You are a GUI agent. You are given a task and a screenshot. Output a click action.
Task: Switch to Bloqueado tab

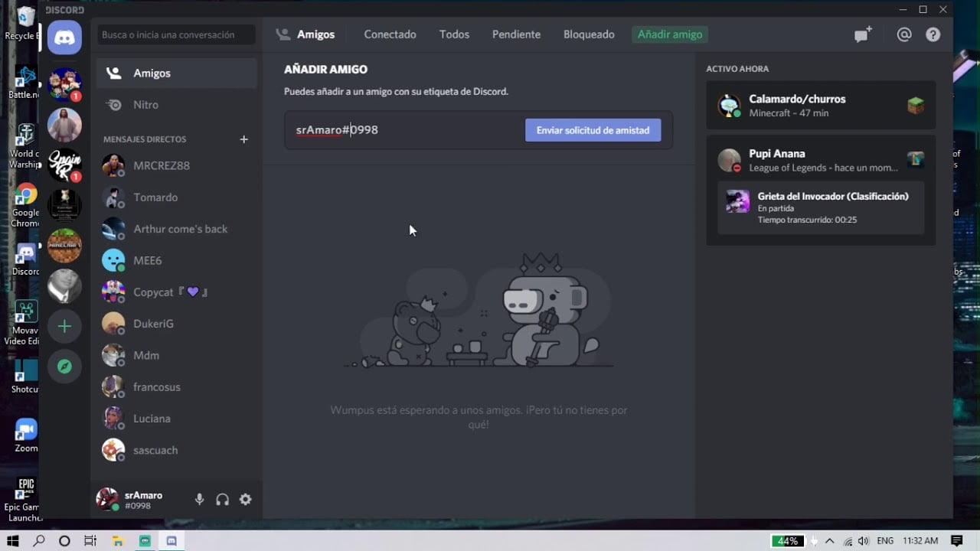[x=589, y=34]
